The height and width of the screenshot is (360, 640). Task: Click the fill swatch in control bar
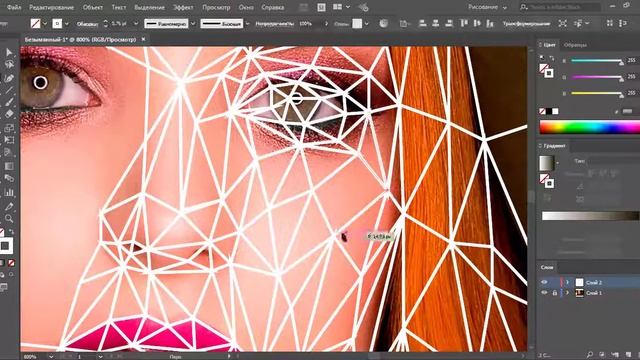tap(36, 24)
